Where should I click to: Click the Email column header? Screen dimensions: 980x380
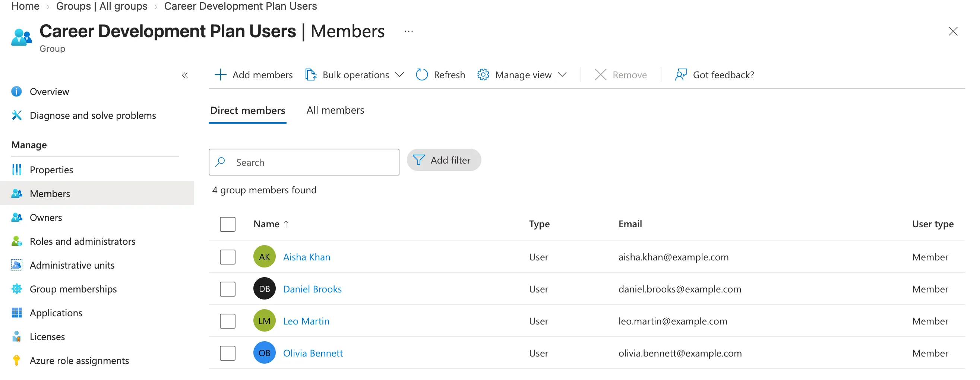point(630,224)
